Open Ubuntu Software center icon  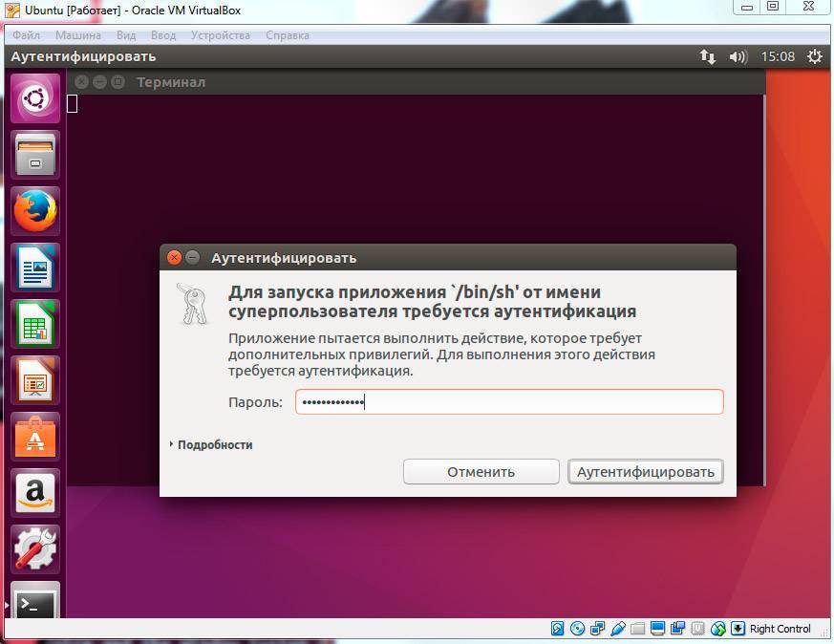tap(35, 437)
